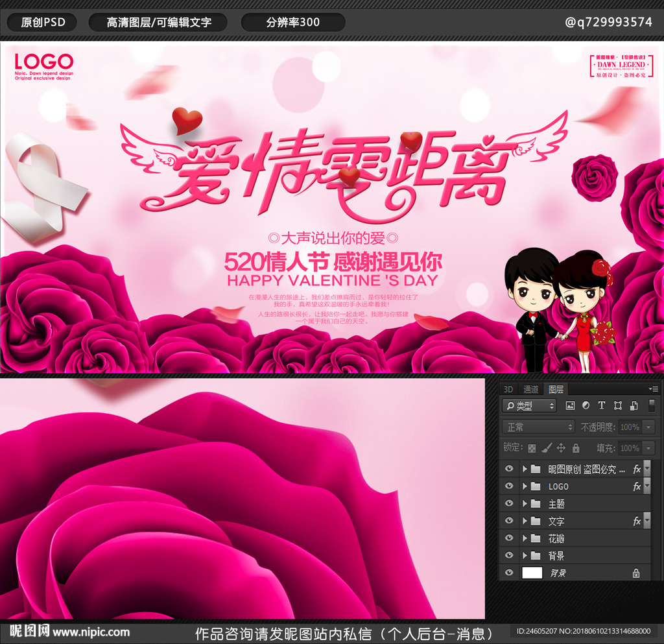Click the fx icon on LOGO group
Screen dimensions: 664x644
coord(637,486)
